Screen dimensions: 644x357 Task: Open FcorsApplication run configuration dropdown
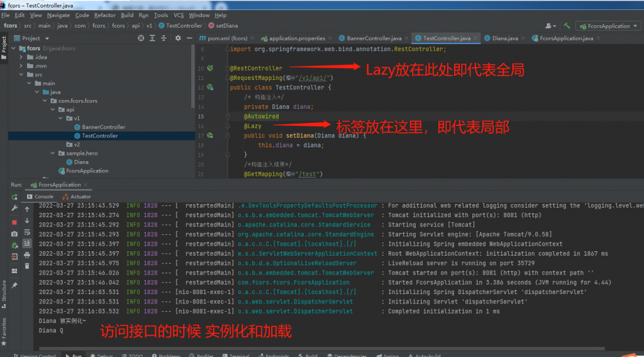click(x=608, y=26)
